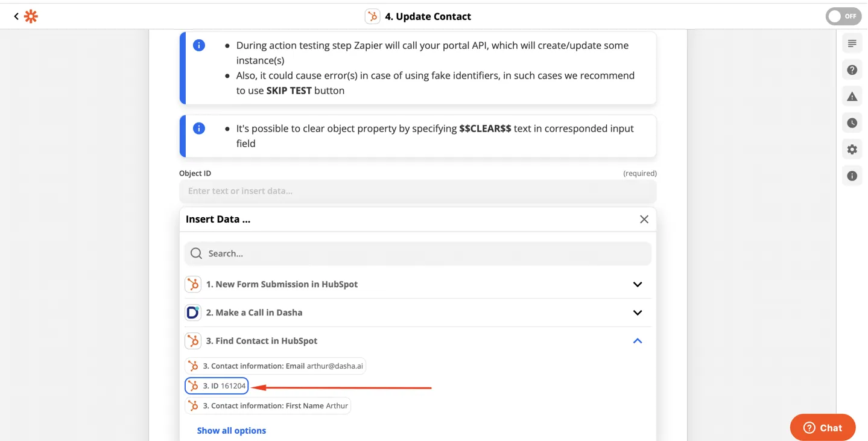Focus the Object ID input field
Screen dimensions: 868x441
417,191
